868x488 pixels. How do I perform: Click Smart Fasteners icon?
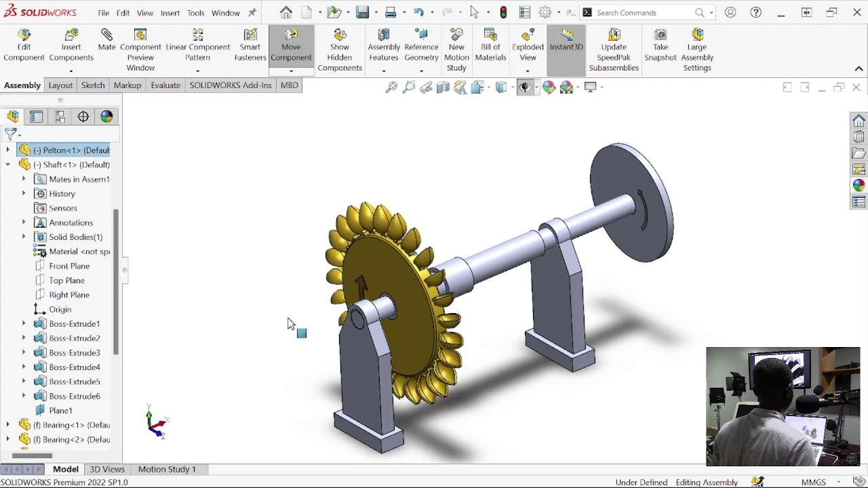(250, 45)
